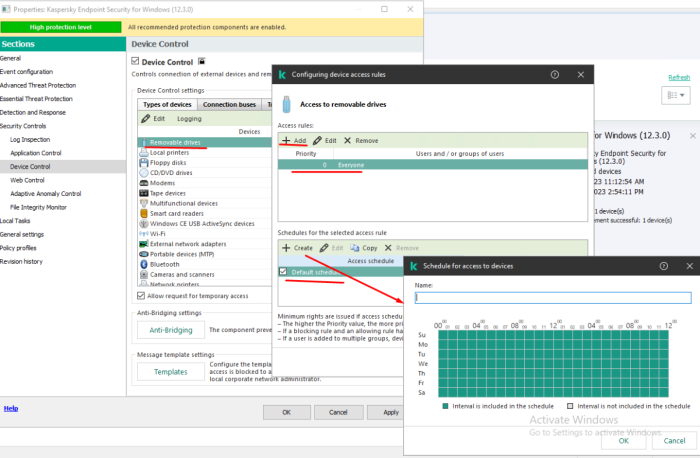Click the Bluetooth device icon in list

[143, 264]
